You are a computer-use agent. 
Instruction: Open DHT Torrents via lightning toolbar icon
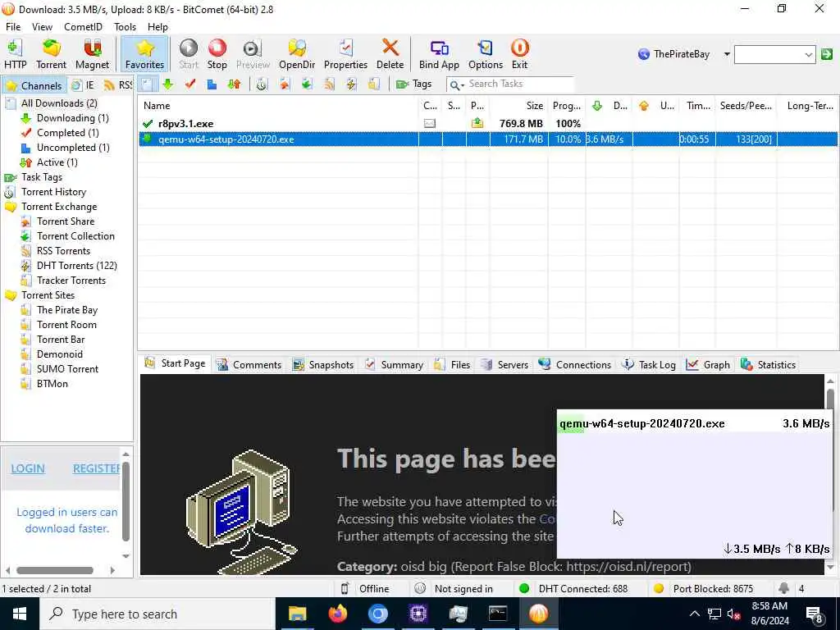pyautogui.click(x=351, y=84)
